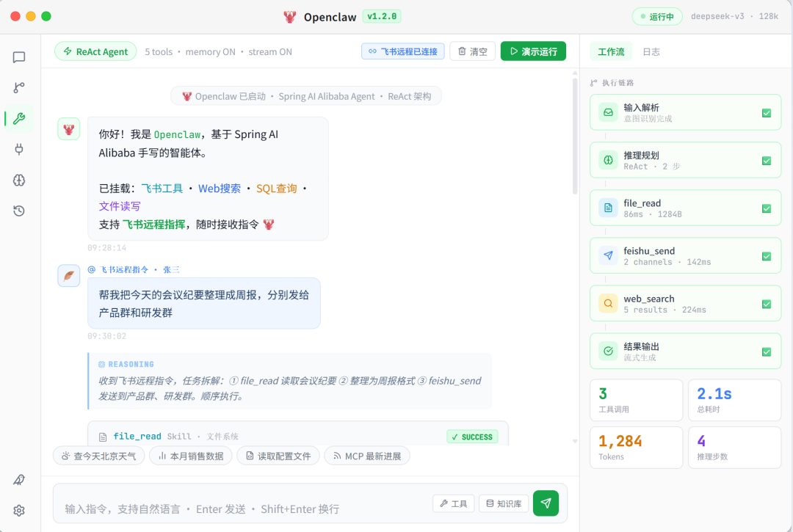
Task: Toggle the web_search step checkbox
Action: 767,304
